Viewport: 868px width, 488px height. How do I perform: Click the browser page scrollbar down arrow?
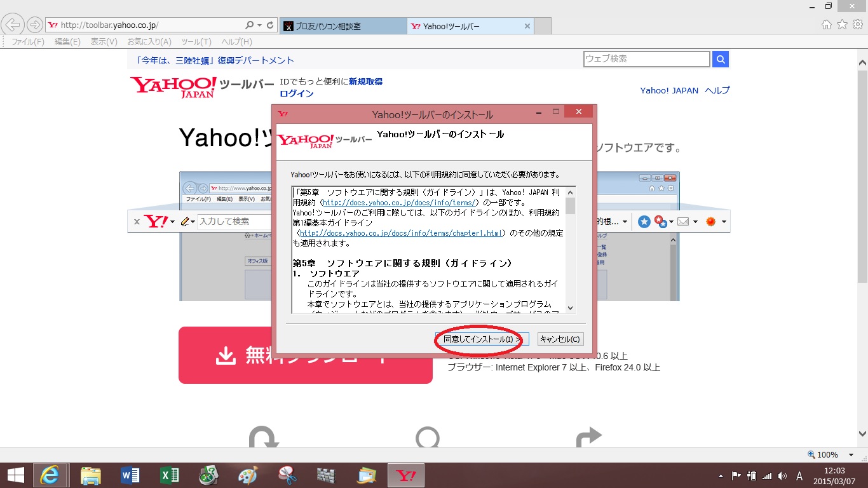click(x=862, y=434)
